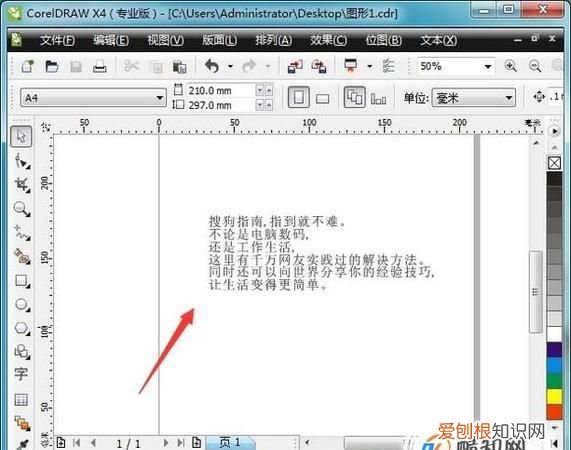The height and width of the screenshot is (450, 571).
Task: Select the Text tool 字
Action: click(x=21, y=375)
